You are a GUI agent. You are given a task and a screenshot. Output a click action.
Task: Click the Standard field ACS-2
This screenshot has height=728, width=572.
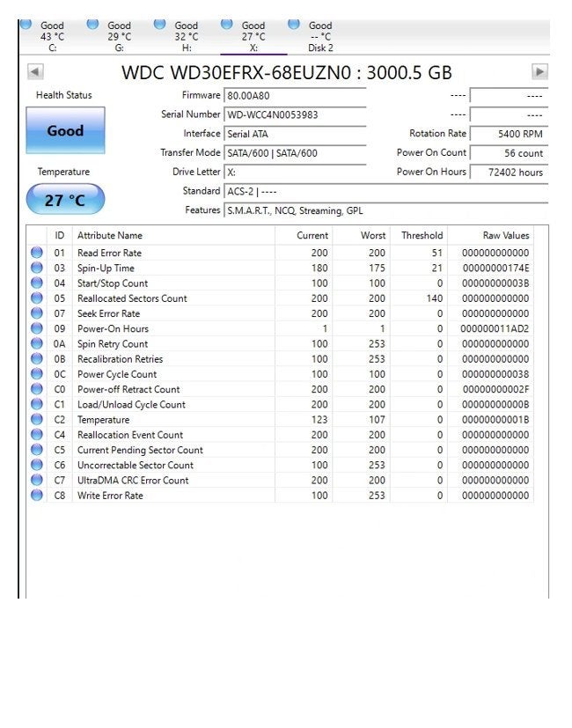click(385, 192)
